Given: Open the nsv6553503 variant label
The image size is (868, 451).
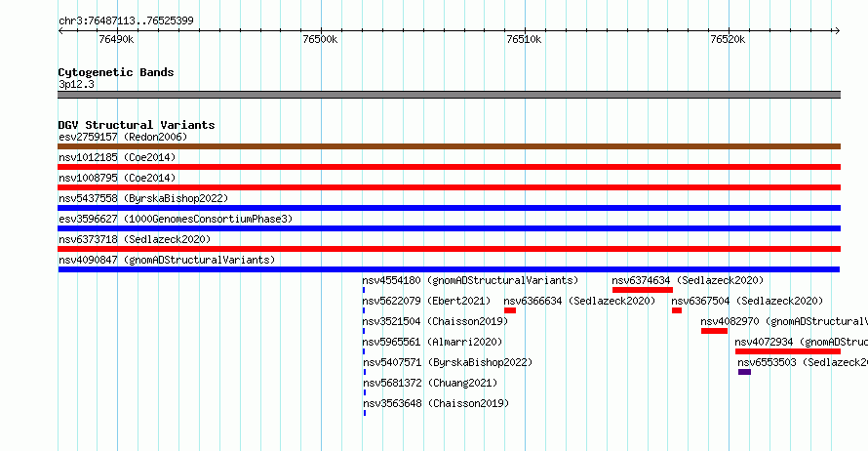Looking at the screenshot, I should pyautogui.click(x=803, y=362).
